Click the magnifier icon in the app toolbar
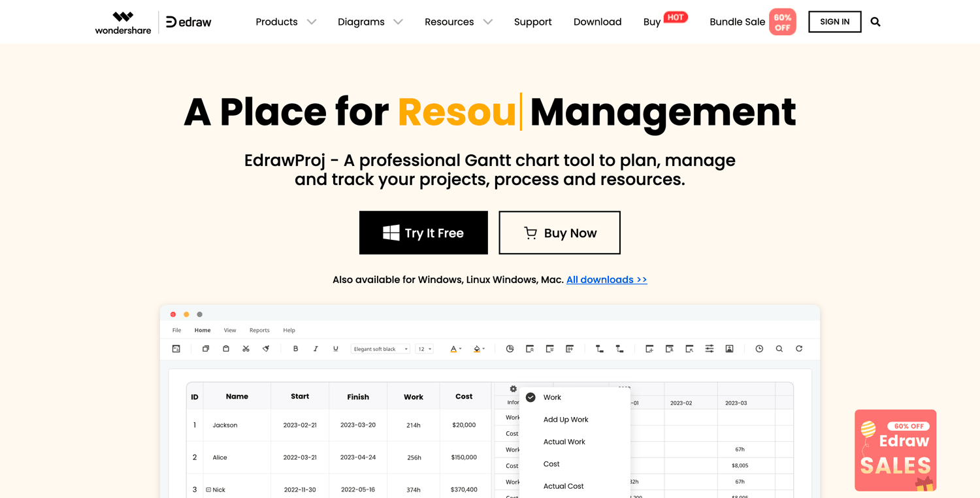 779,349
